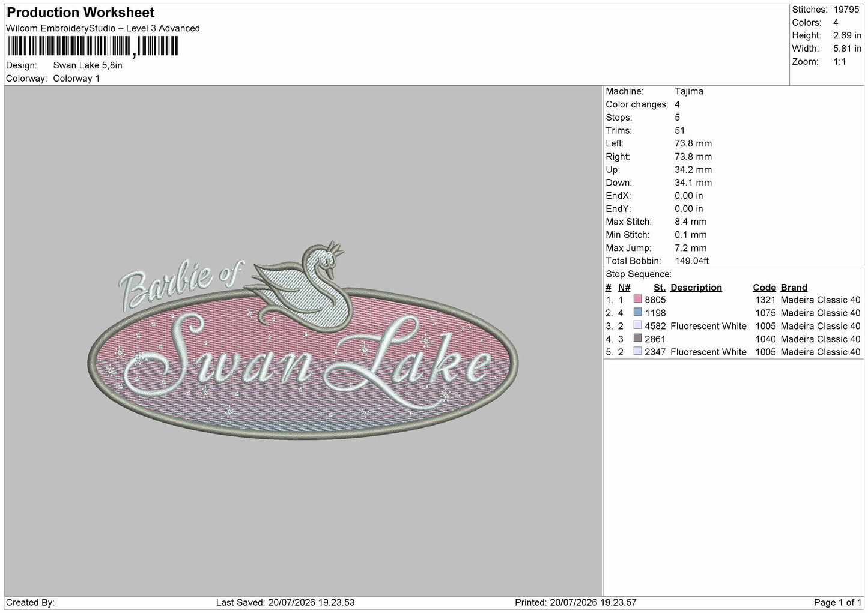This screenshot has height=613, width=868.
Task: Click the Production Worksheet title
Action: click(x=80, y=13)
